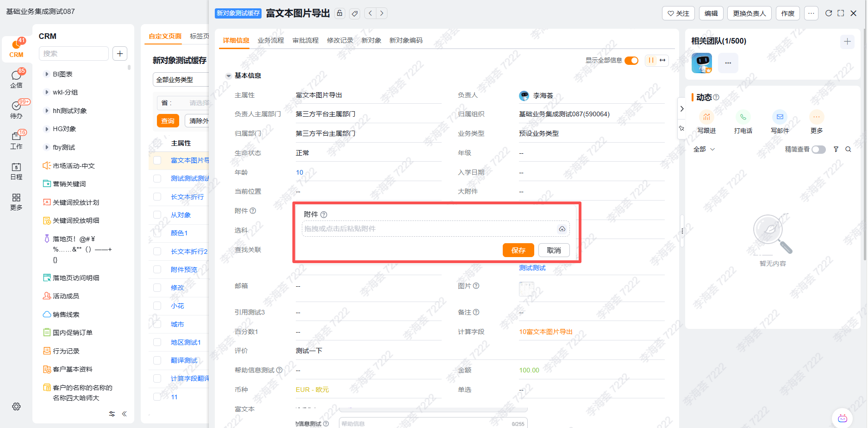Click the pause icon near 显示全部信息

(651, 60)
